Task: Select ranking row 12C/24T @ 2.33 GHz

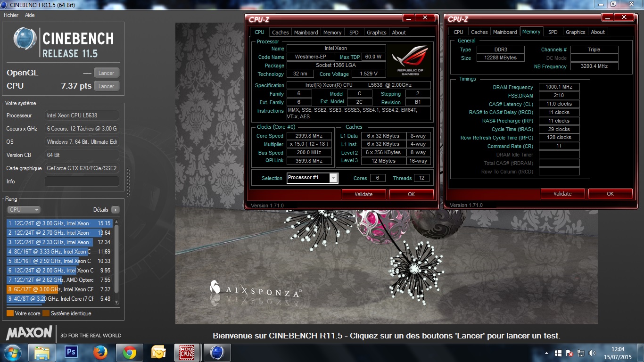Action: tap(59, 242)
